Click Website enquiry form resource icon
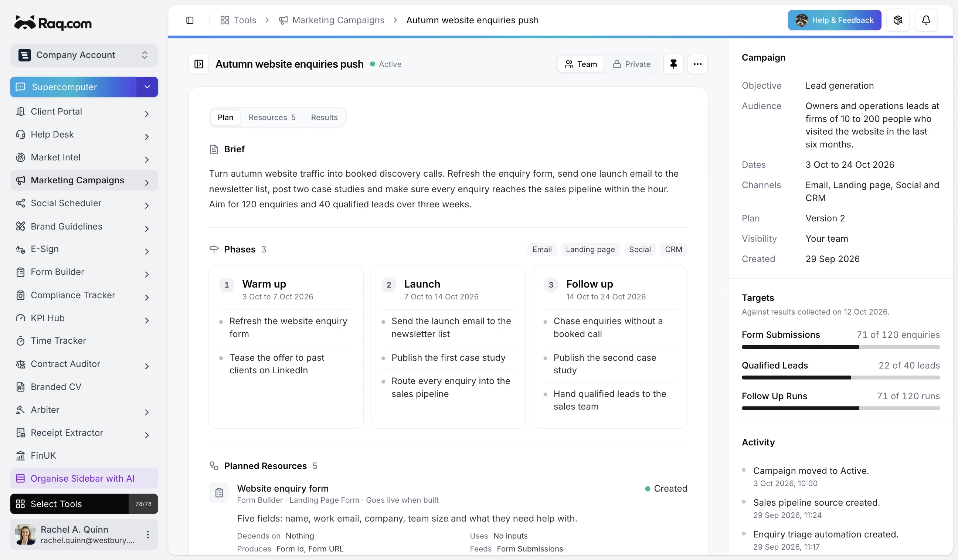The width and height of the screenshot is (958, 560). click(x=219, y=493)
